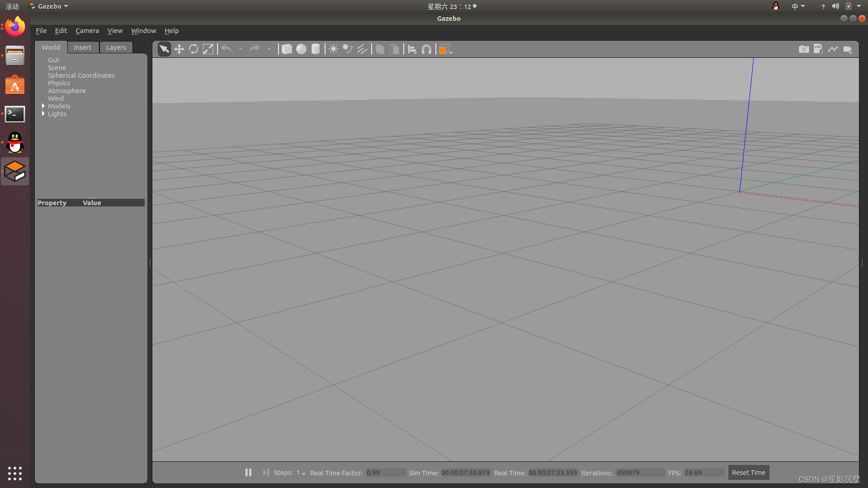Pause the simulation
This screenshot has height=488, width=868.
pos(248,472)
